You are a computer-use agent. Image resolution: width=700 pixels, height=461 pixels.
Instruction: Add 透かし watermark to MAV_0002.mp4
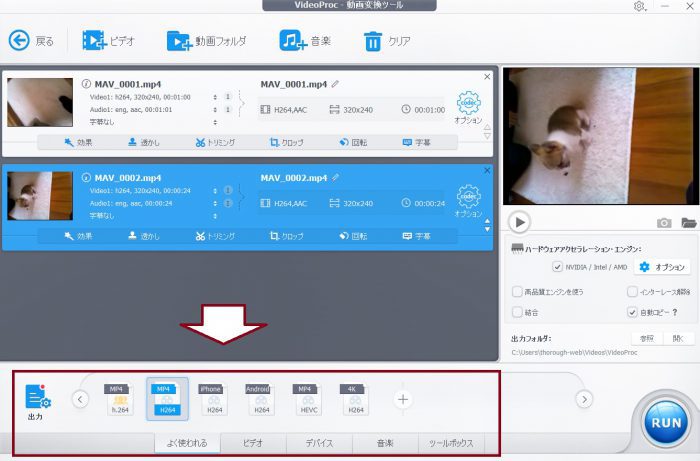tap(143, 236)
